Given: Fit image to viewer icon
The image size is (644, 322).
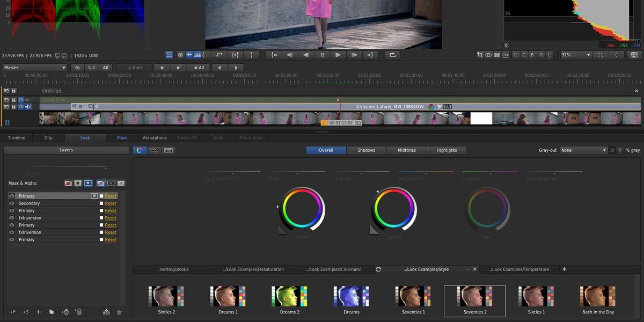Looking at the screenshot, I should (600, 55).
